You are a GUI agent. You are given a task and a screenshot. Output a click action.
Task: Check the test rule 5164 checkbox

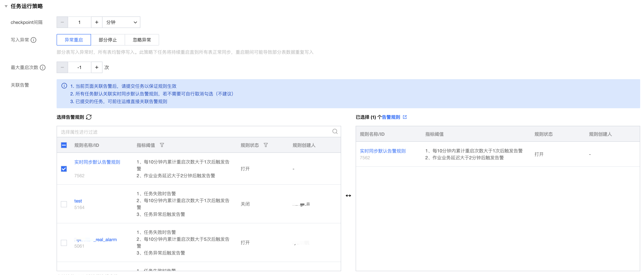pyautogui.click(x=64, y=204)
